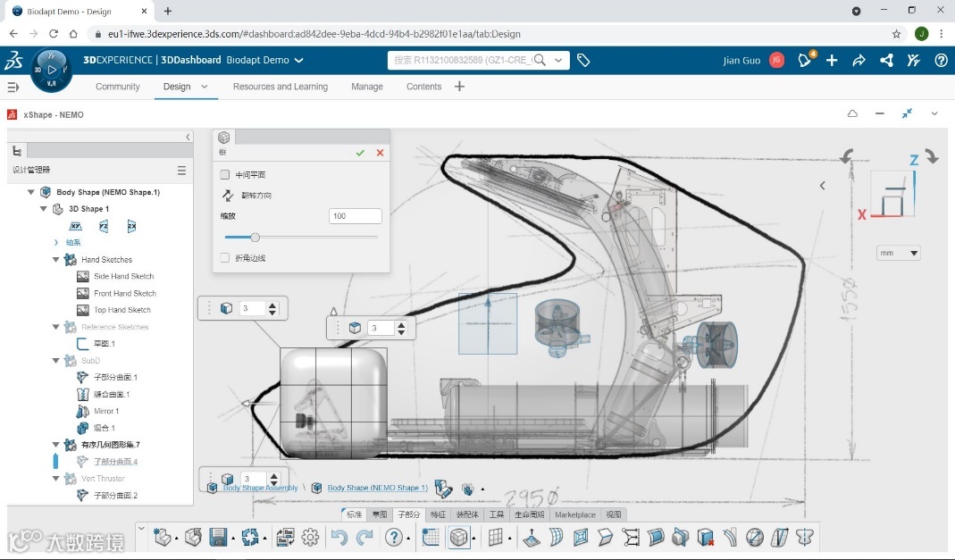Open the settings gear in bottom toolbar
This screenshot has width=955, height=560.
(x=310, y=537)
